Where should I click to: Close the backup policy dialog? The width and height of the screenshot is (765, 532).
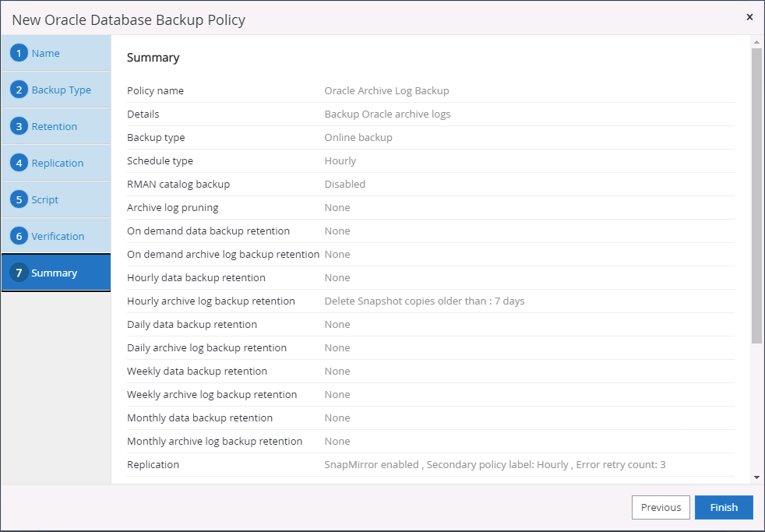(749, 17)
